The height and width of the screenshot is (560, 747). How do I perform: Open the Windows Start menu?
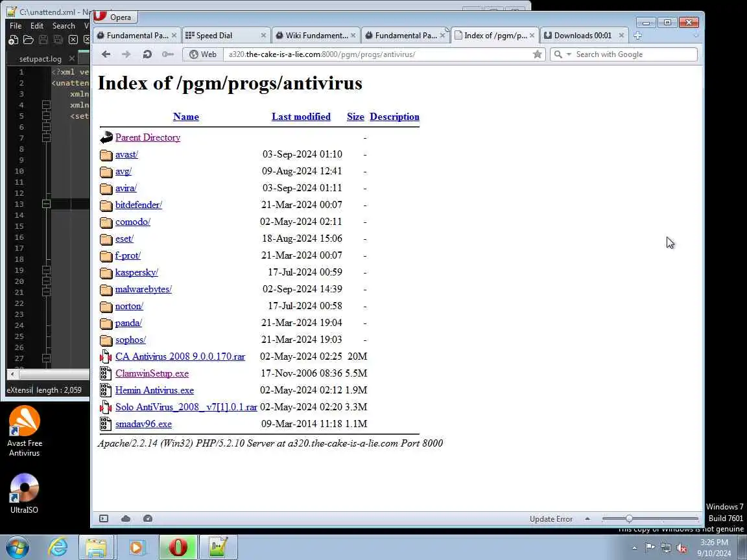tap(18, 547)
